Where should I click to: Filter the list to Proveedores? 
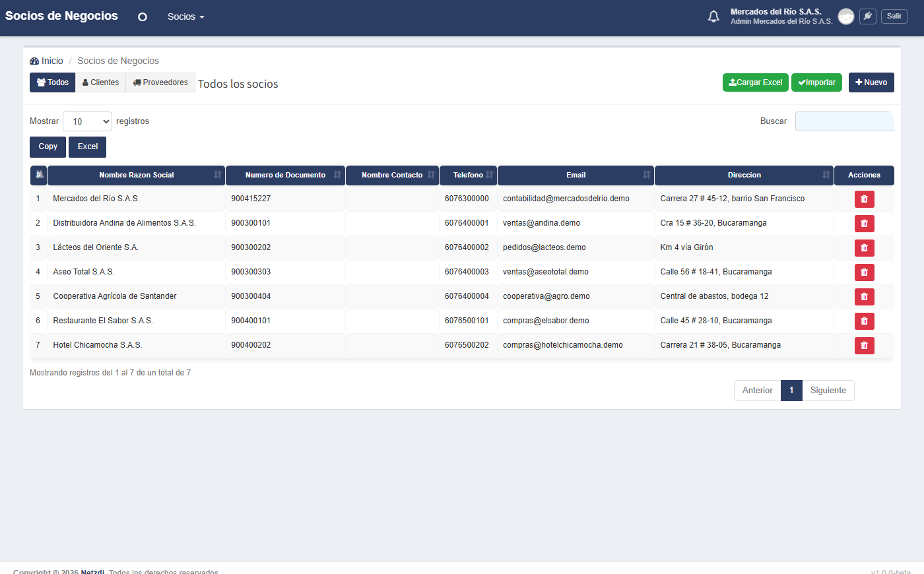[x=160, y=82]
